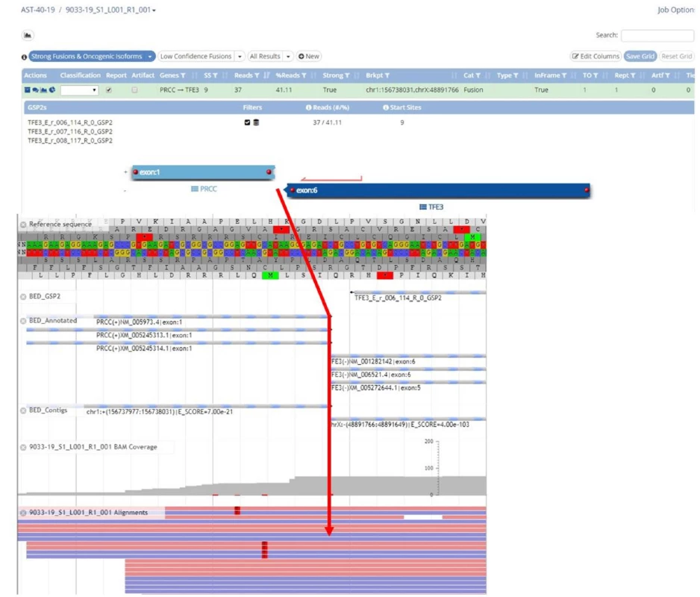Click the filter icon on Strong column
The height and width of the screenshot is (597, 700).
click(347, 75)
